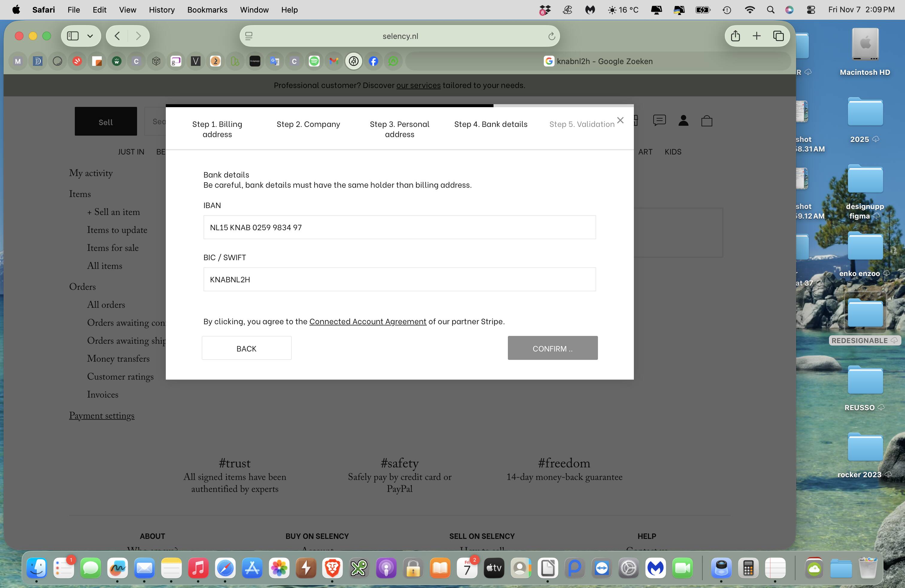Click the page reload icon
The image size is (905, 588).
coord(551,36)
